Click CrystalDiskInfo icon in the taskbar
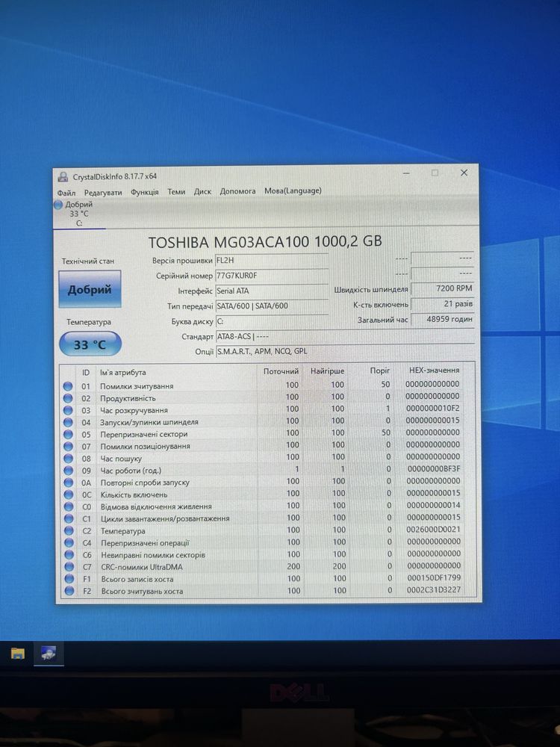 point(49,653)
